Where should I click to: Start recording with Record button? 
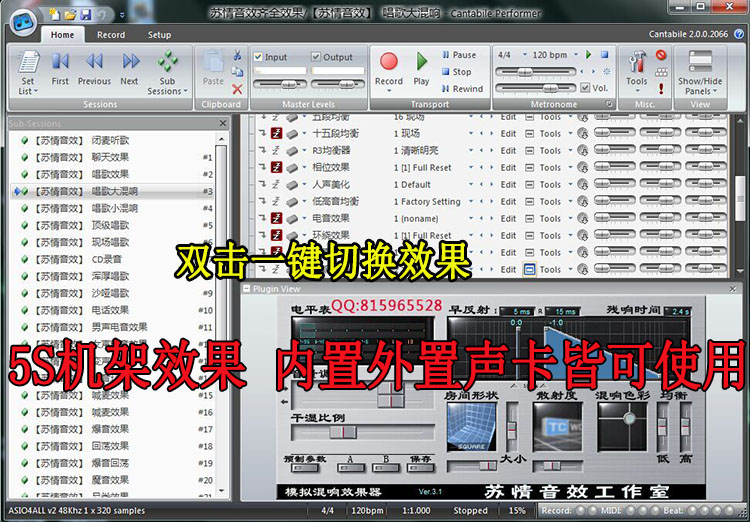(x=388, y=70)
